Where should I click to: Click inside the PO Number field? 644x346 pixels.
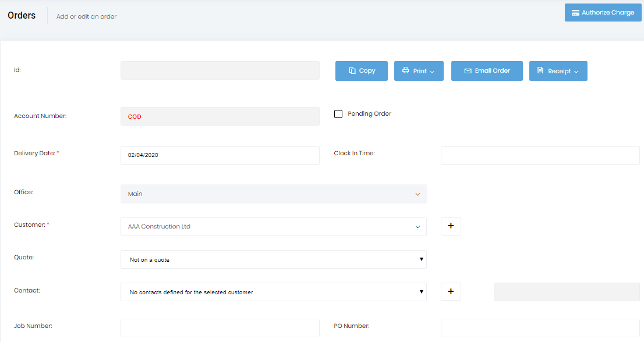pos(540,327)
